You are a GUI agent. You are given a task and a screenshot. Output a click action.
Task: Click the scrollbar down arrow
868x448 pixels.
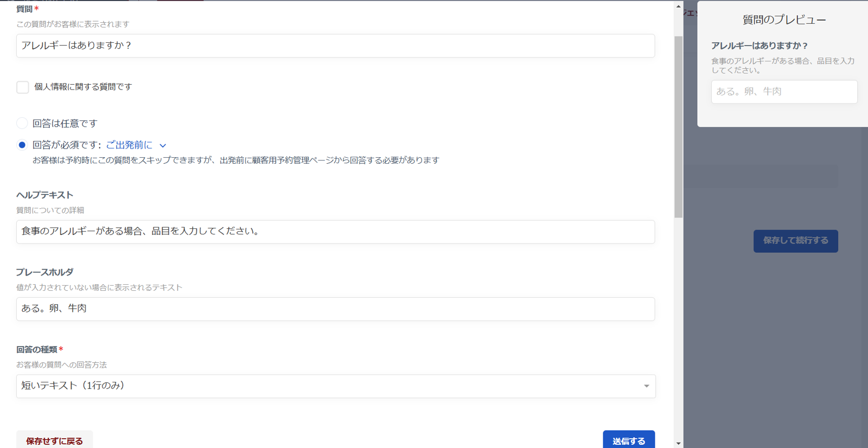click(x=678, y=443)
